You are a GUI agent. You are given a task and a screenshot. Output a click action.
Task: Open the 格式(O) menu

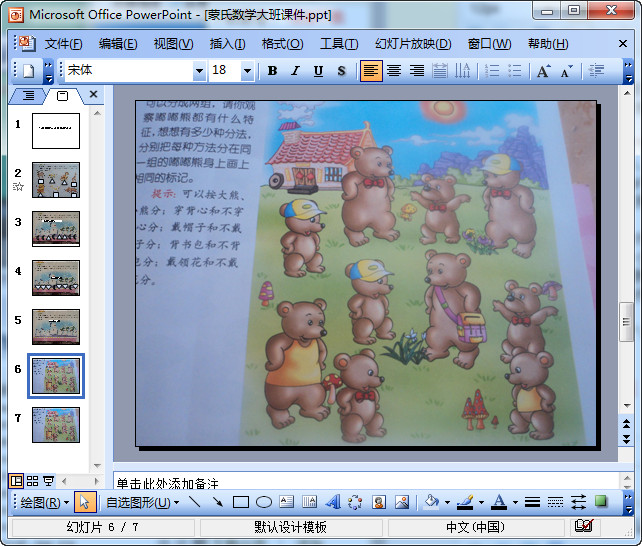click(x=283, y=44)
